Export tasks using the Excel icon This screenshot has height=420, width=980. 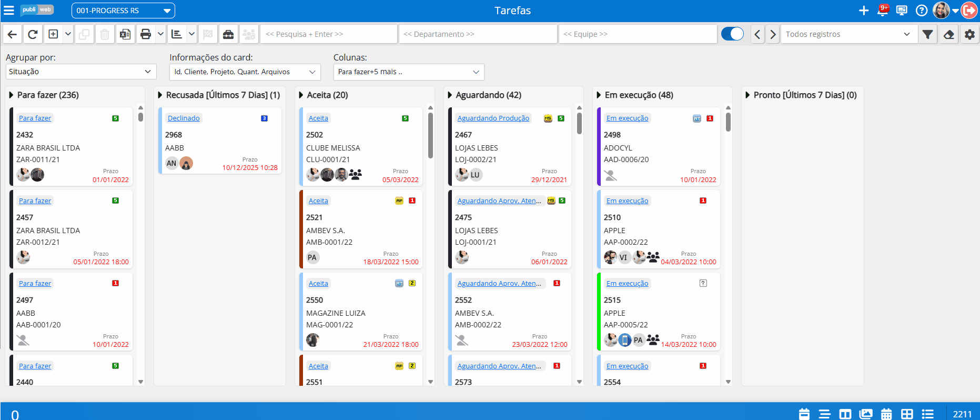[125, 34]
